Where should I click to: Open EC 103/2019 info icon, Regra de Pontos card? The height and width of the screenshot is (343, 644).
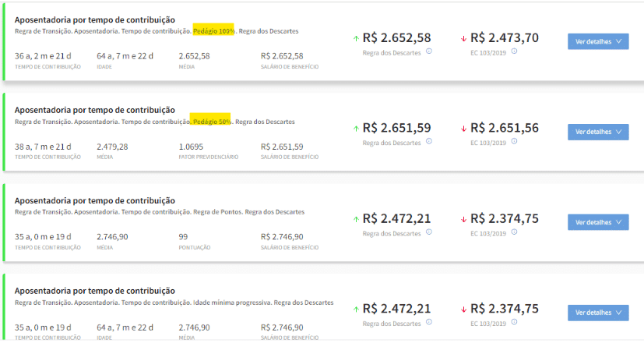coord(514,233)
